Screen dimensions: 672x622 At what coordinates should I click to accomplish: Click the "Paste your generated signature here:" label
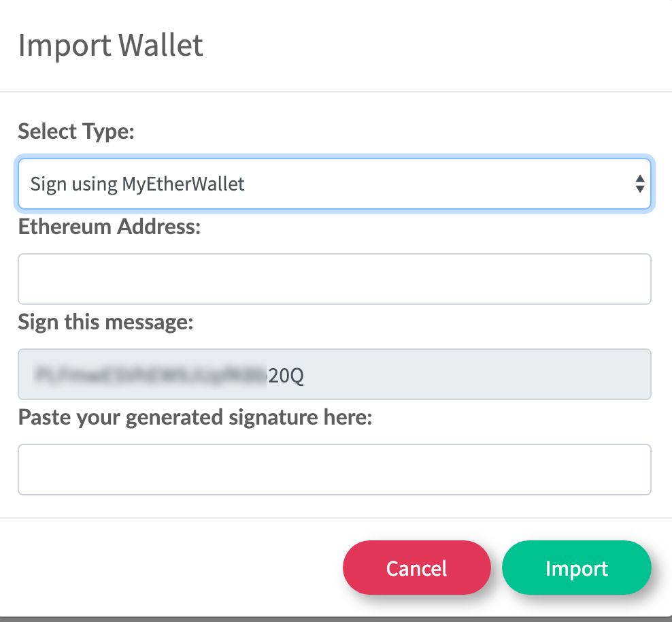195,417
